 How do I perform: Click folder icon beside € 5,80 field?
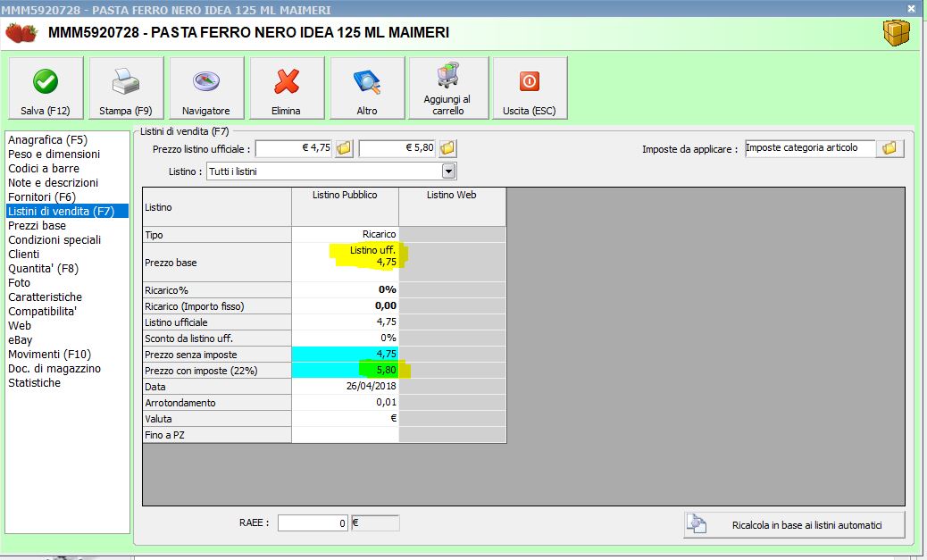(x=447, y=148)
